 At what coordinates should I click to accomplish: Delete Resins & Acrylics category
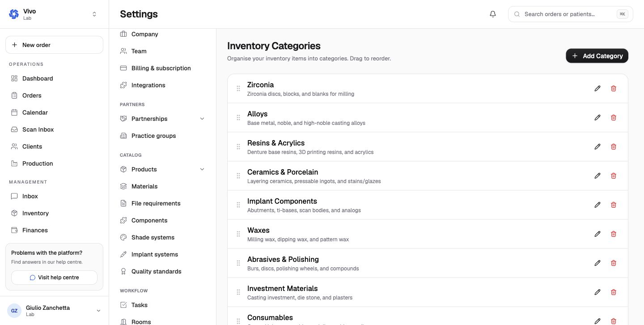click(614, 147)
